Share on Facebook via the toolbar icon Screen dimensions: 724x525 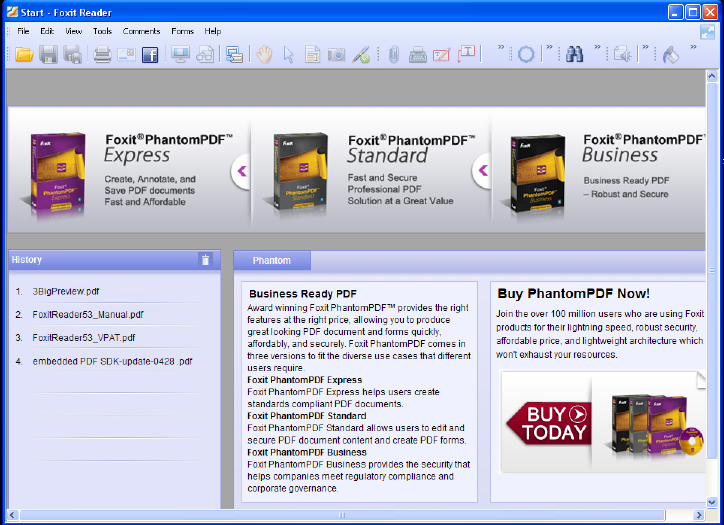[x=150, y=54]
